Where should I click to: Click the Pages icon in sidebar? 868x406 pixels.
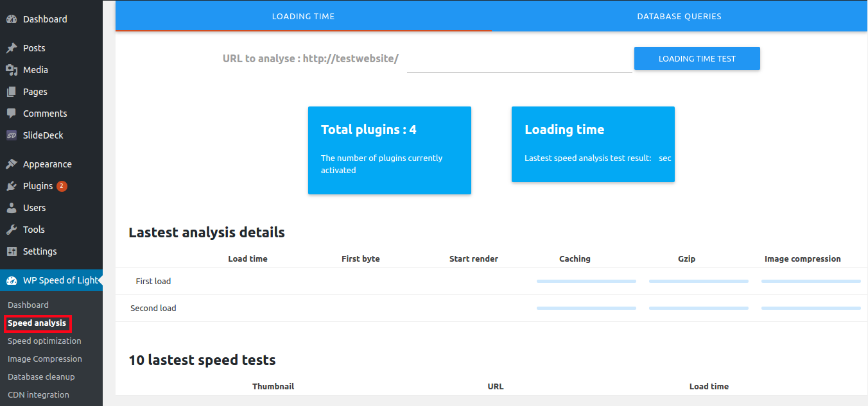[13, 91]
